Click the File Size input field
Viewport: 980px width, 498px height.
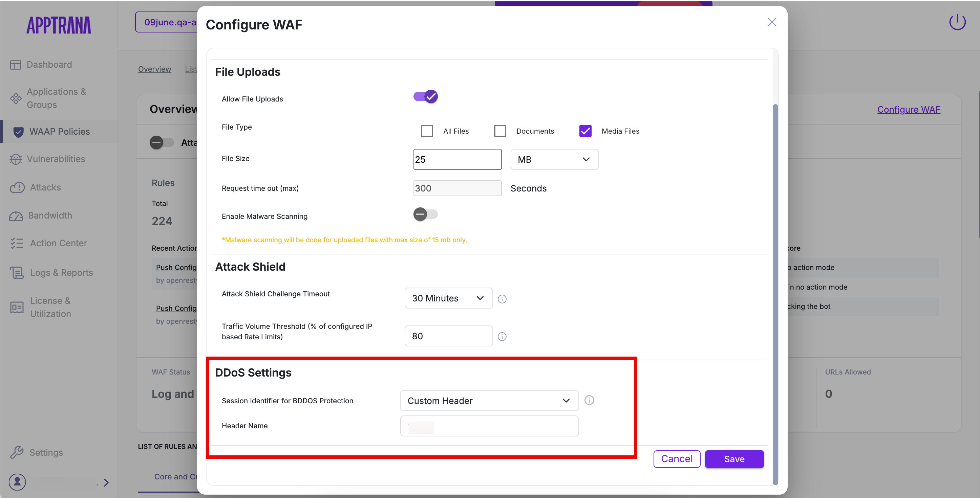tap(457, 159)
